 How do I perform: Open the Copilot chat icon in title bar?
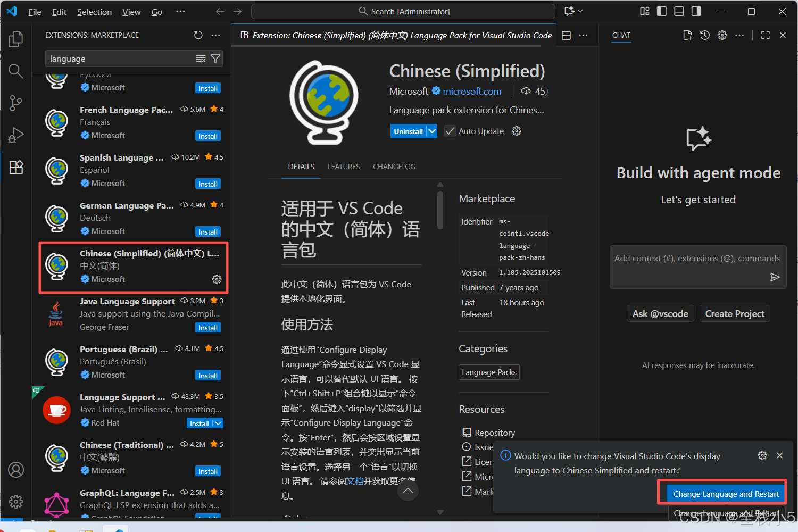[x=569, y=11]
